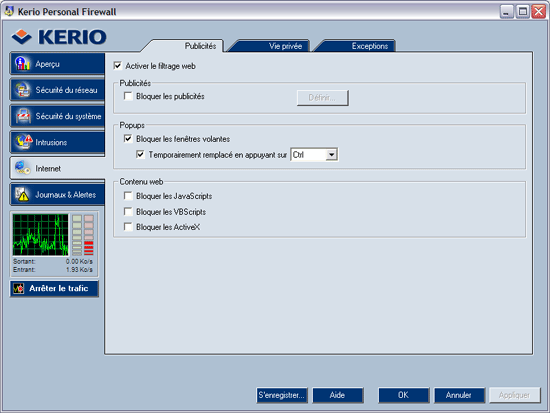550x413 pixels.
Task: Click the title bar application icon
Action: 9,11
